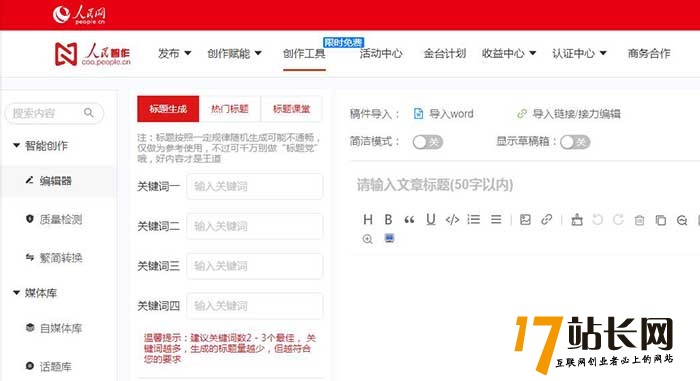Add a hyperlink using the link icon
Image resolution: width=700 pixels, height=381 pixels.
546,219
